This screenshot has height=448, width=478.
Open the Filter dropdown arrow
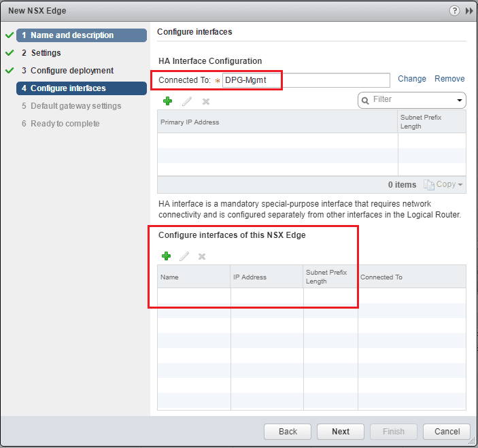(460, 100)
